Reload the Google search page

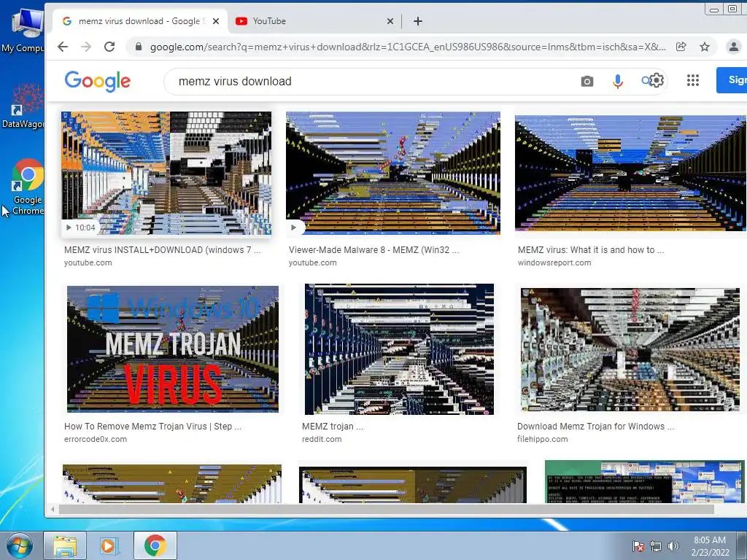109,47
